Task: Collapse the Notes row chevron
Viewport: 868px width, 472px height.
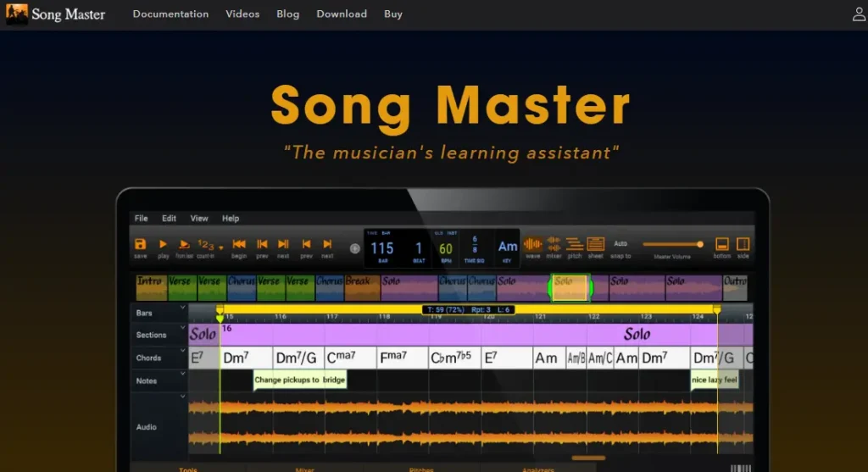Action: point(182,374)
